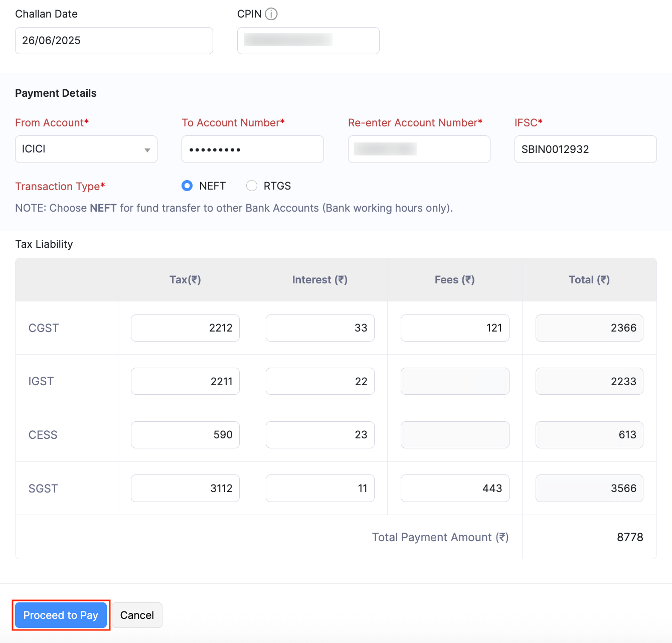
Task: Click the IGST Total field
Action: (589, 381)
